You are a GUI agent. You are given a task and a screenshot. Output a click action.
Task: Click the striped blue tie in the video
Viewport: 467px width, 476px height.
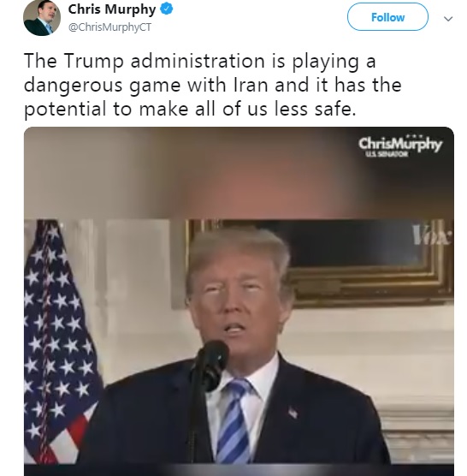click(x=234, y=420)
